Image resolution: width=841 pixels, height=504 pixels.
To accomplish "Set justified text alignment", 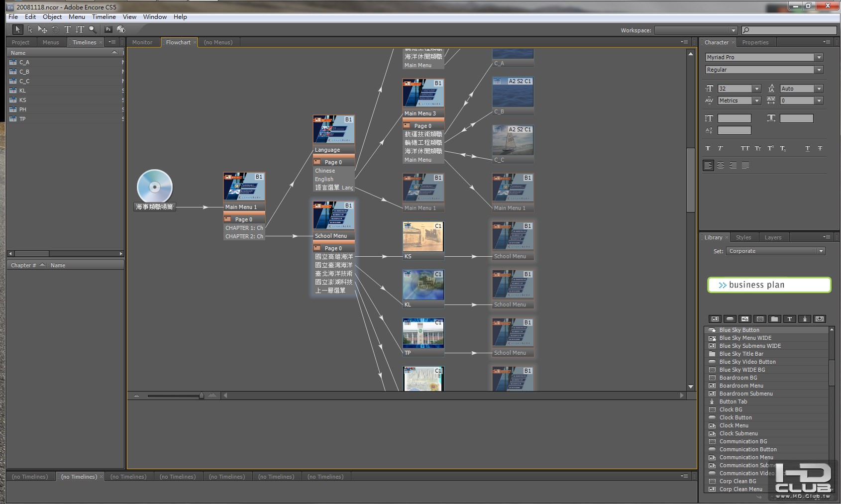I will click(x=745, y=166).
